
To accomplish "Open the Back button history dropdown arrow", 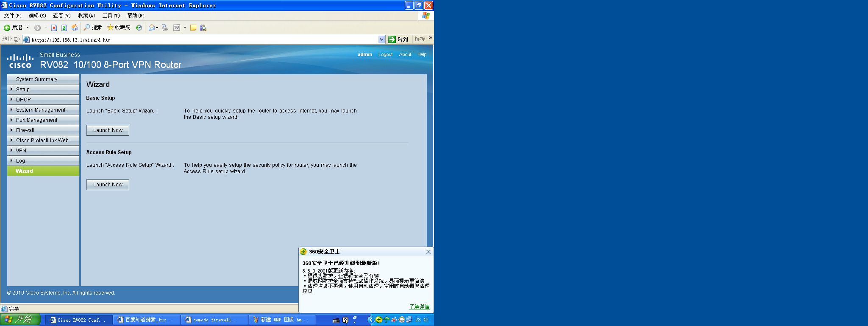I will [28, 28].
